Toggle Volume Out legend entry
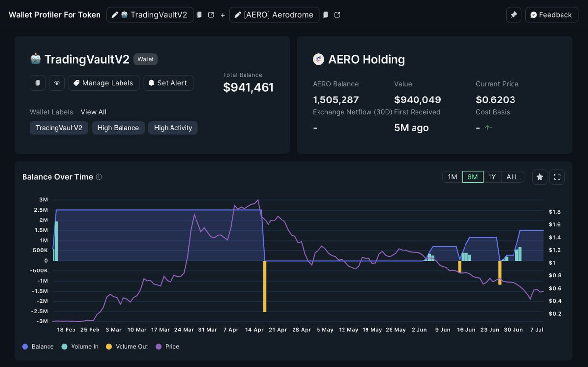 (x=127, y=346)
